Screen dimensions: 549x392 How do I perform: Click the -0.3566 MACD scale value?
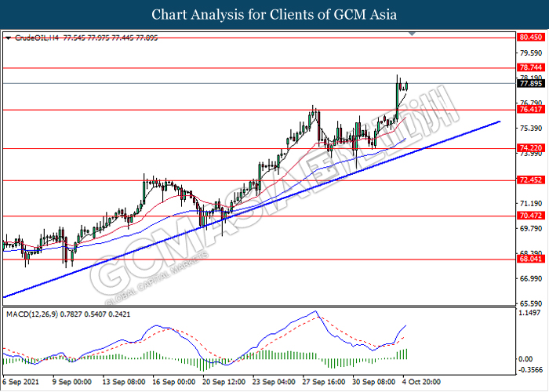point(530,369)
